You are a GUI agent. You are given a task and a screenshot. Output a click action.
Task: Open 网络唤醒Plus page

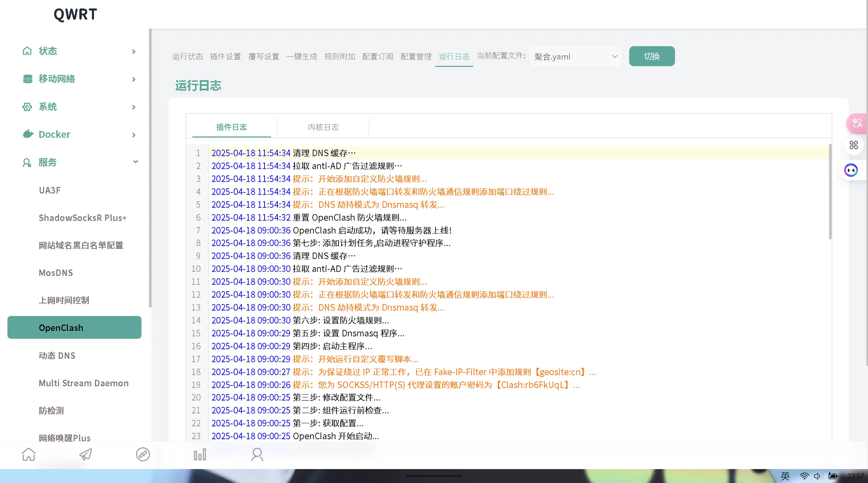[x=65, y=438]
